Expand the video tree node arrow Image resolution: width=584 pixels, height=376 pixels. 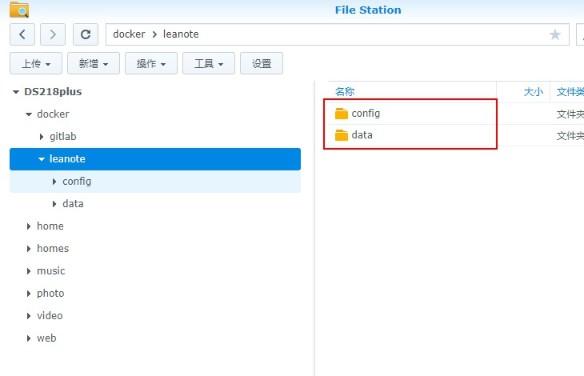pos(29,316)
